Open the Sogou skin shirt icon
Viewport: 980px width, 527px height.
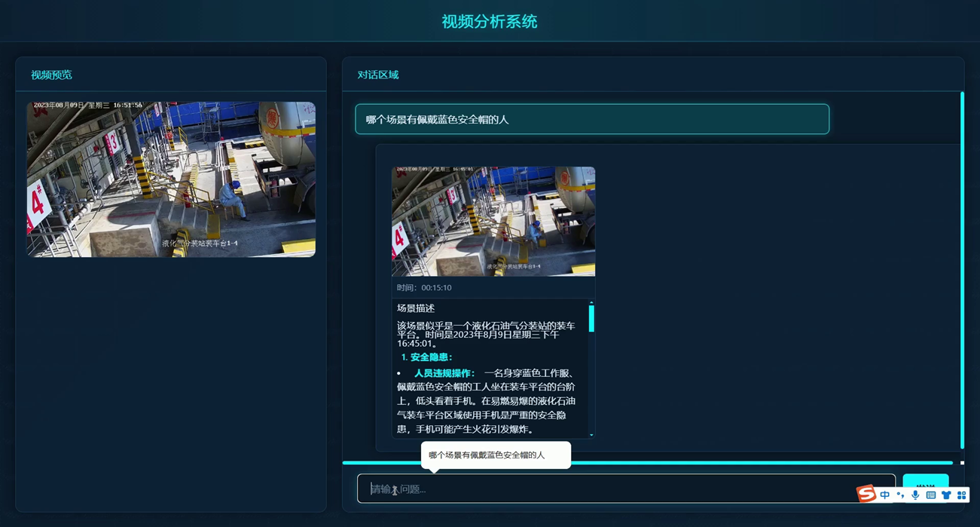[946, 495]
